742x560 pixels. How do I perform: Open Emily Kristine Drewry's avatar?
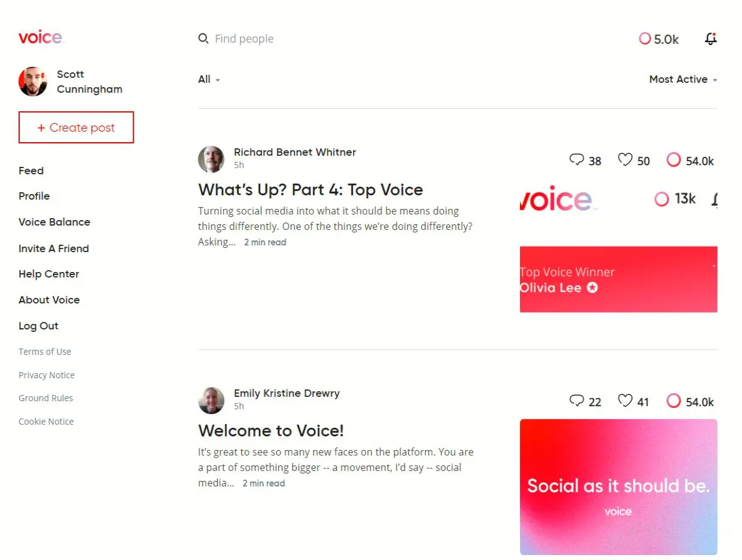(x=211, y=400)
